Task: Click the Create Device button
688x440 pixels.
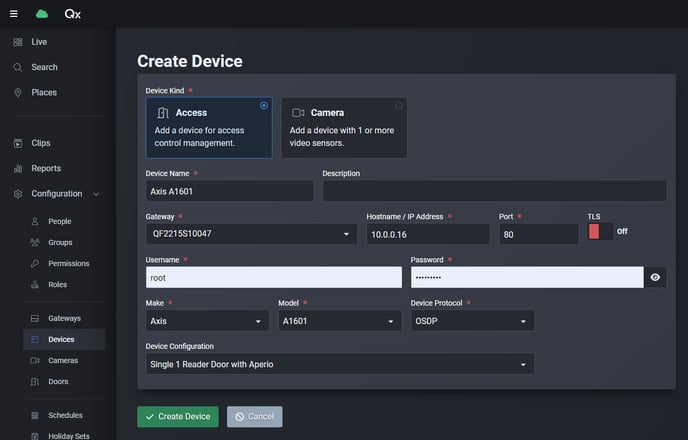Action: coord(178,416)
